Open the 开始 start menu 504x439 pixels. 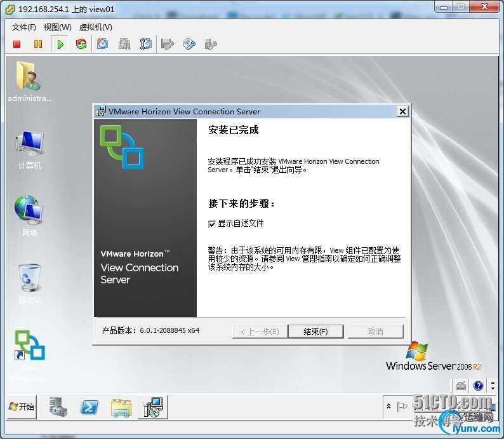tap(22, 407)
